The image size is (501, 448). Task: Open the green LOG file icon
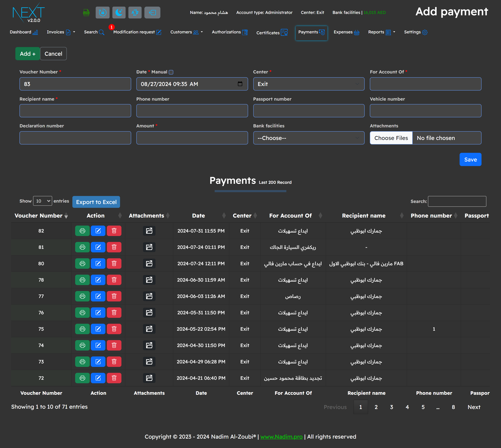coord(86,13)
